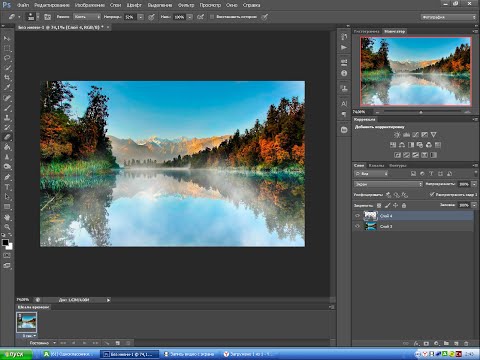Open the flow dropdown in options bar
This screenshot has height=360, width=480.
click(x=190, y=17)
